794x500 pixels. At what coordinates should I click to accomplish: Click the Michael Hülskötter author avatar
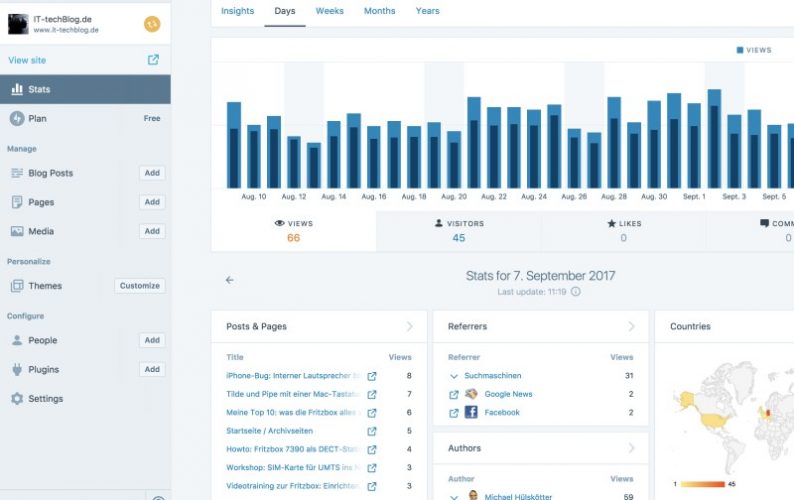coord(473,495)
